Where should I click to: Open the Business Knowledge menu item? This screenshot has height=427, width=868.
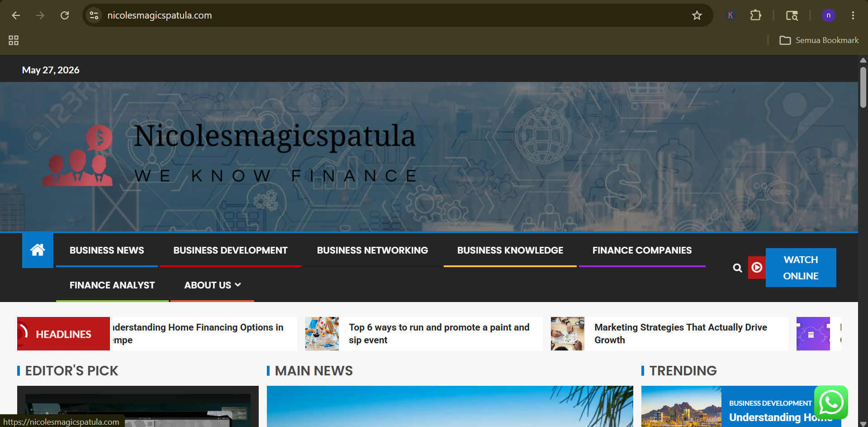coord(510,250)
